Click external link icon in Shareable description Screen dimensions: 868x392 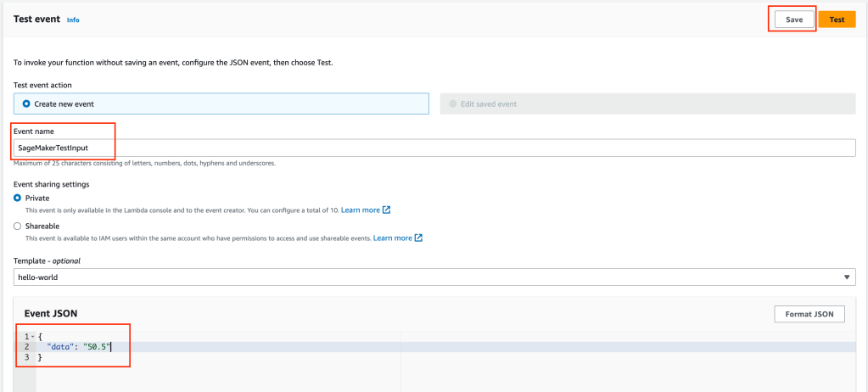419,238
